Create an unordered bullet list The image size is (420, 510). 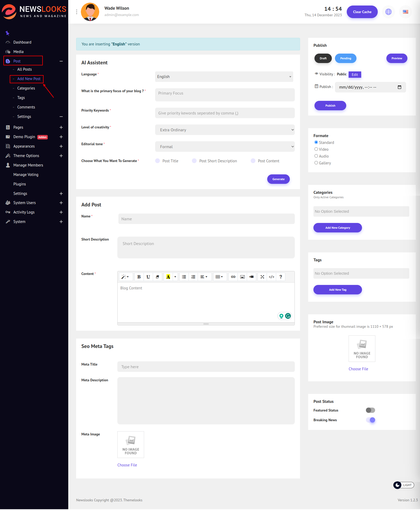[184, 277]
